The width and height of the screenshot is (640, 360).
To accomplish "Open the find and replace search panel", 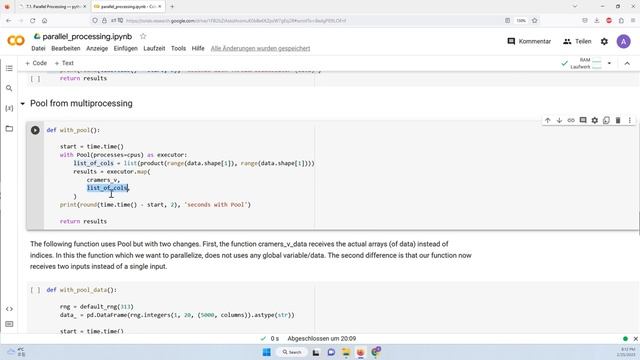I will click(x=9, y=88).
